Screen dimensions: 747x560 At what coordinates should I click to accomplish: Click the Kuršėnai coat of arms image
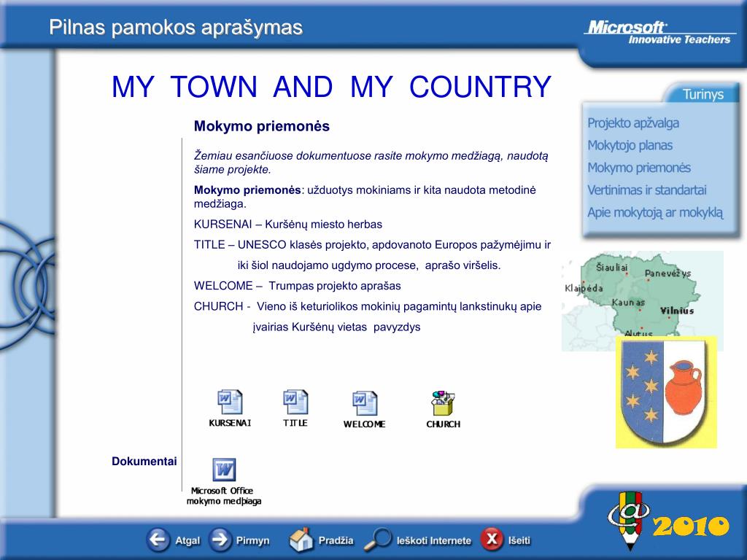coord(666,392)
